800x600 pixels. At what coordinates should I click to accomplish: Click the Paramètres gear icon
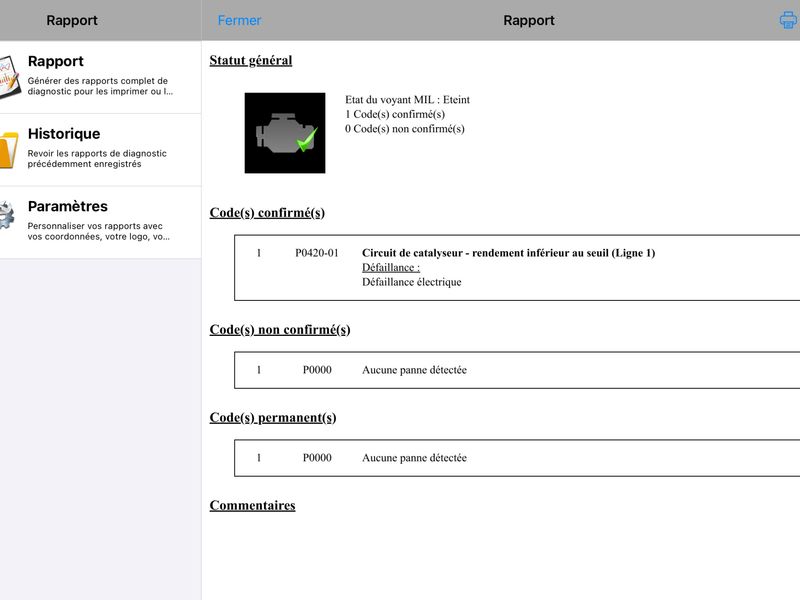coord(7,215)
